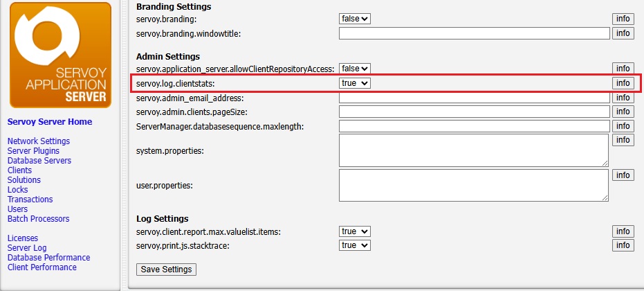Open the servoy.branding dropdown
Viewport: 644px width, 291px height.
point(355,19)
